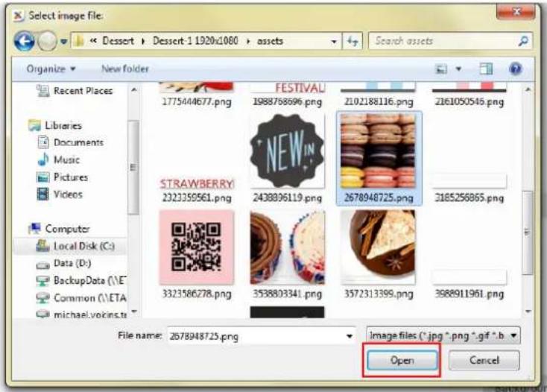547x392 pixels.
Task: Click the Computer monitor icon
Action: tap(34, 229)
